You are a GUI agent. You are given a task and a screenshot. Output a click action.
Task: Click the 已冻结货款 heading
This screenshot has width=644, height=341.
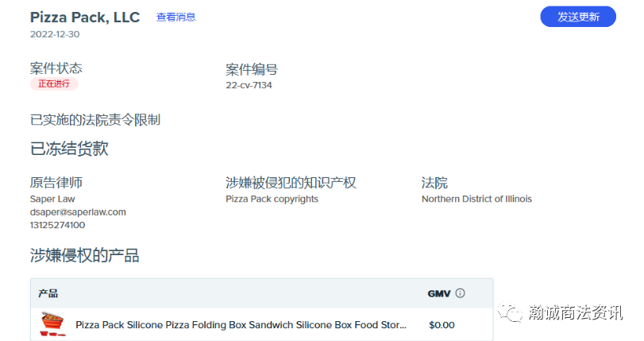click(x=69, y=149)
